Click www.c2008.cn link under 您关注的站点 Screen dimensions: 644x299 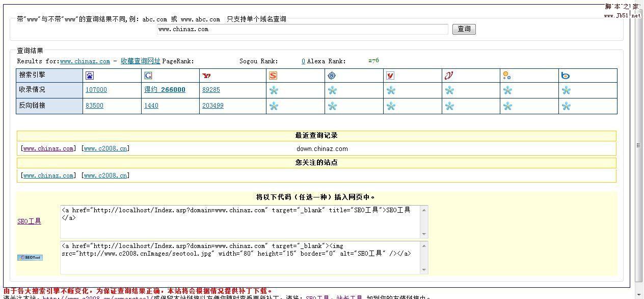[x=105, y=176]
